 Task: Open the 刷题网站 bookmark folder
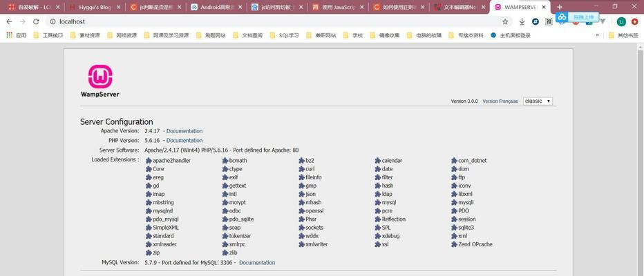point(211,35)
